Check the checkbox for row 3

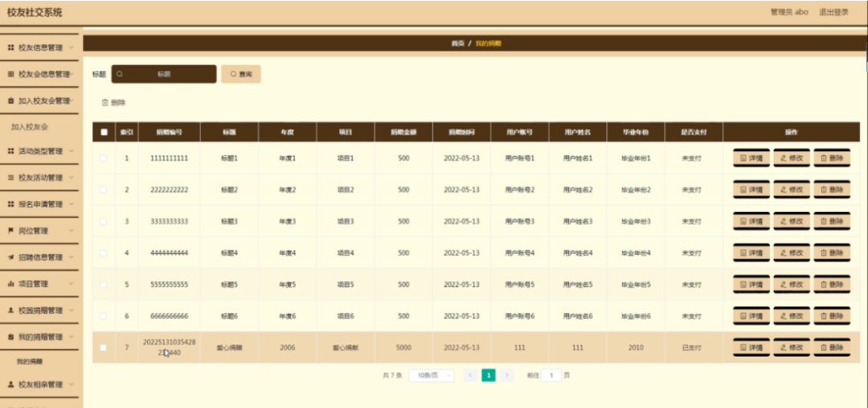click(104, 221)
